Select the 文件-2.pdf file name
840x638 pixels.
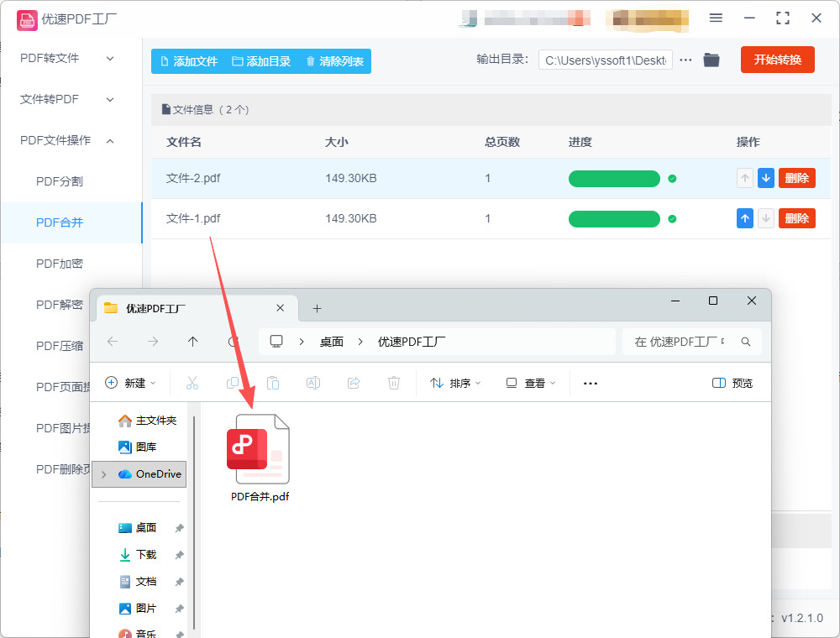coord(193,178)
